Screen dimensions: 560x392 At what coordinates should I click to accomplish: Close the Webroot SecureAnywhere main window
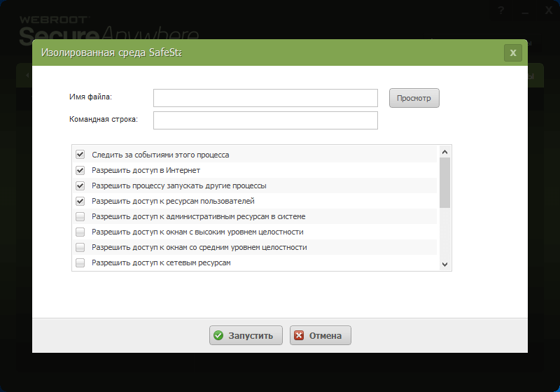[x=549, y=10]
